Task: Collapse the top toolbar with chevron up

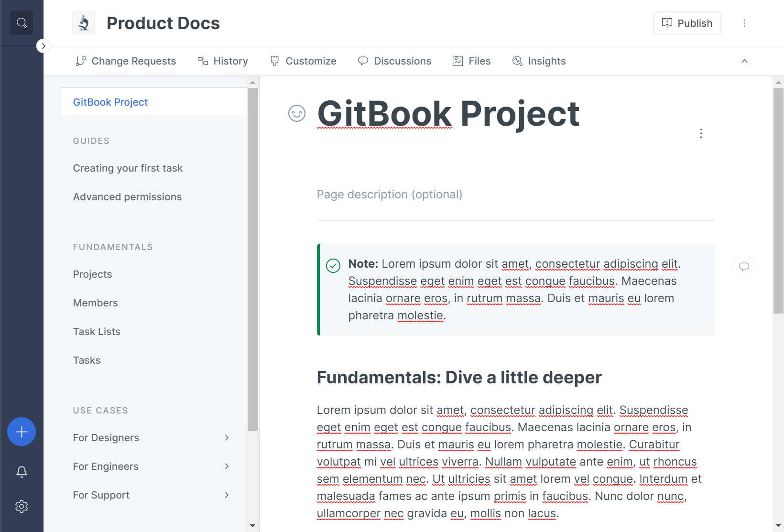Action: [744, 61]
